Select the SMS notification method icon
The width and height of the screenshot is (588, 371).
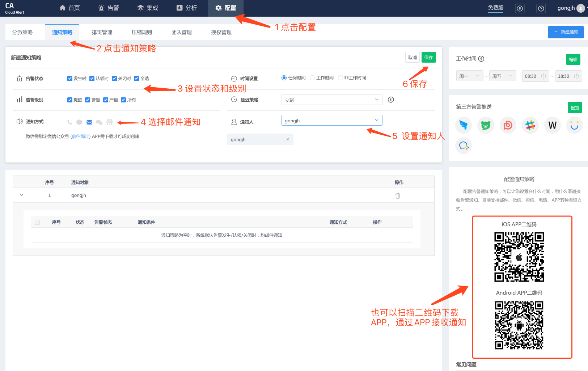[x=79, y=122]
